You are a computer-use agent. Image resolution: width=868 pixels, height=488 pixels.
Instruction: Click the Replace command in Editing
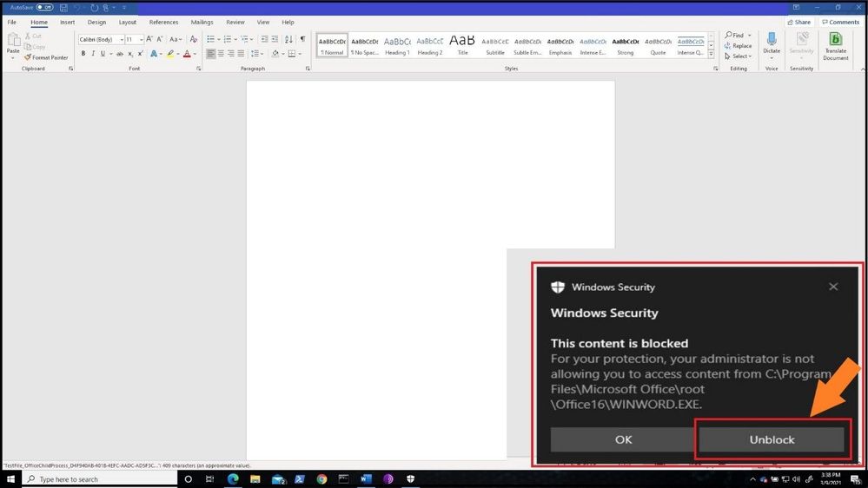(x=738, y=46)
